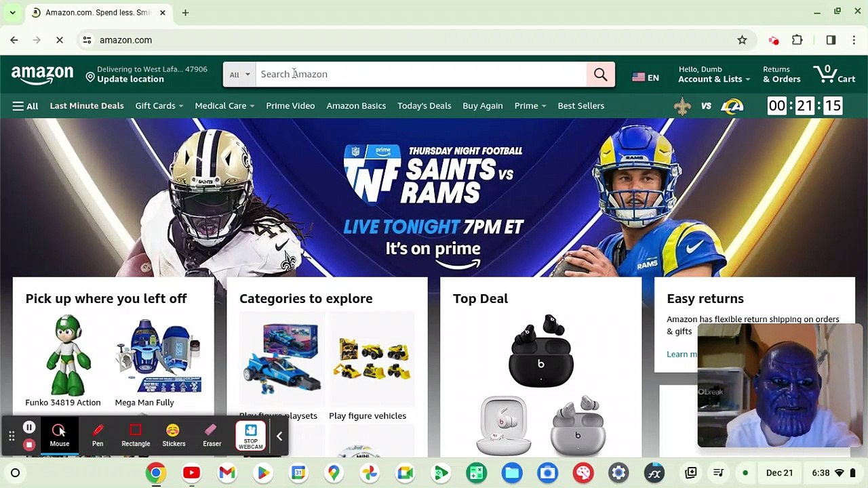The image size is (868, 488).
Task: Close the Amazon.com tab
Action: [x=163, y=12]
